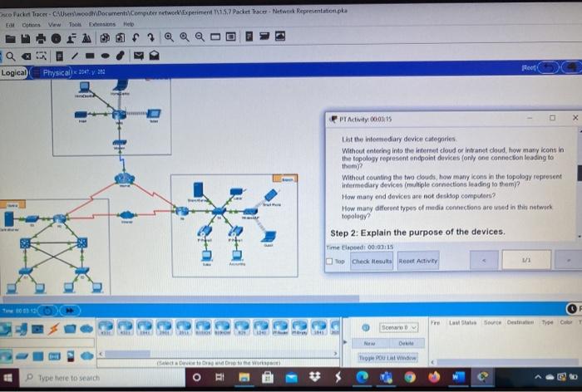Select the Draw Line tool
Viewport: 582px width, 392px height.
click(75, 56)
